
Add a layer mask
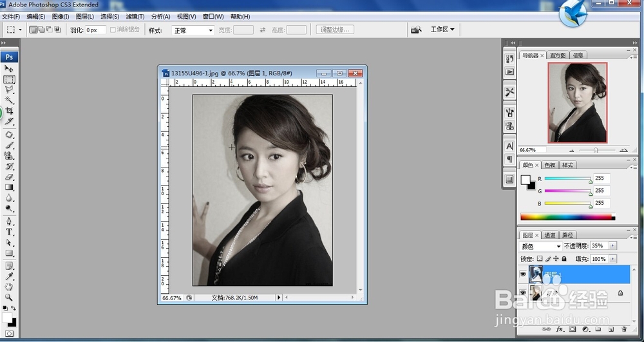click(573, 329)
